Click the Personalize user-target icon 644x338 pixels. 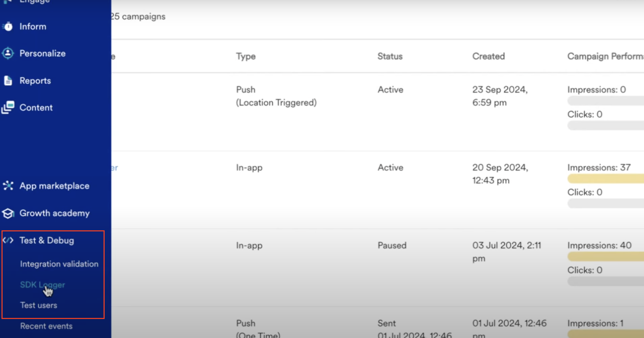coord(8,53)
